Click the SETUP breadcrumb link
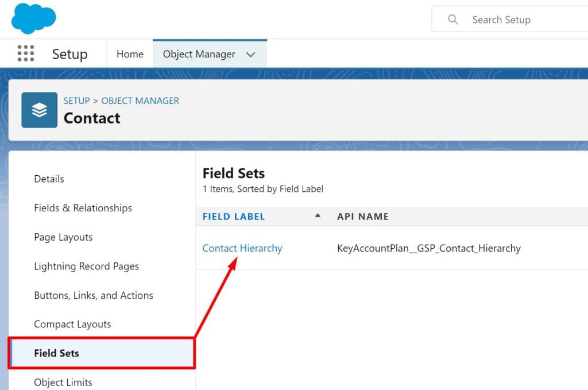This screenshot has height=390, width=588. [76, 101]
